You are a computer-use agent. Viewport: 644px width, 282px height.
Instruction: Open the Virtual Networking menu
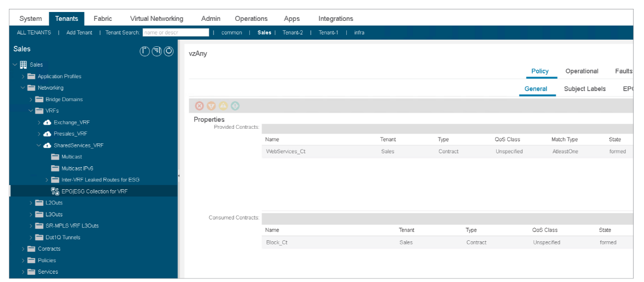coord(157,19)
